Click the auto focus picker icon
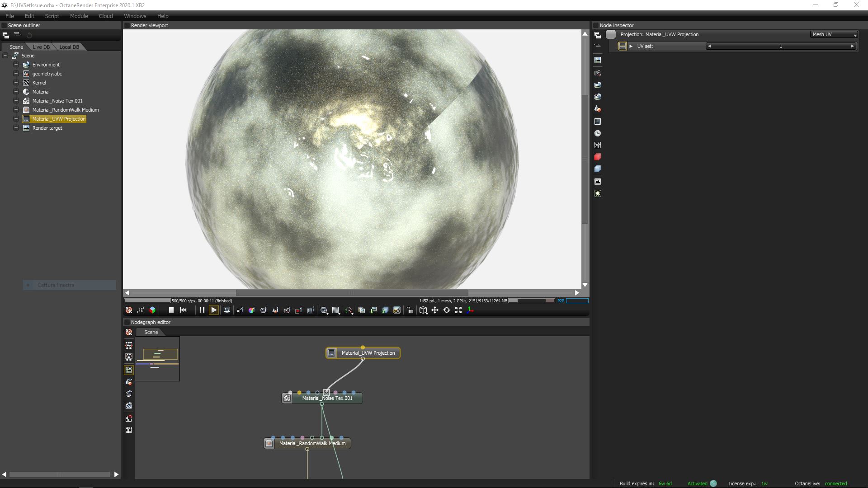The height and width of the screenshot is (488, 868). (x=240, y=310)
